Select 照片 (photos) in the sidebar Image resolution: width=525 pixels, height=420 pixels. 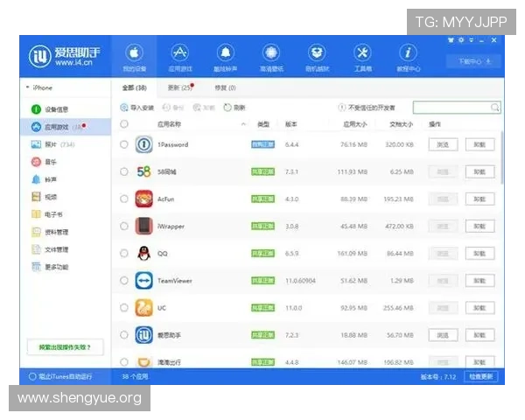pos(52,144)
